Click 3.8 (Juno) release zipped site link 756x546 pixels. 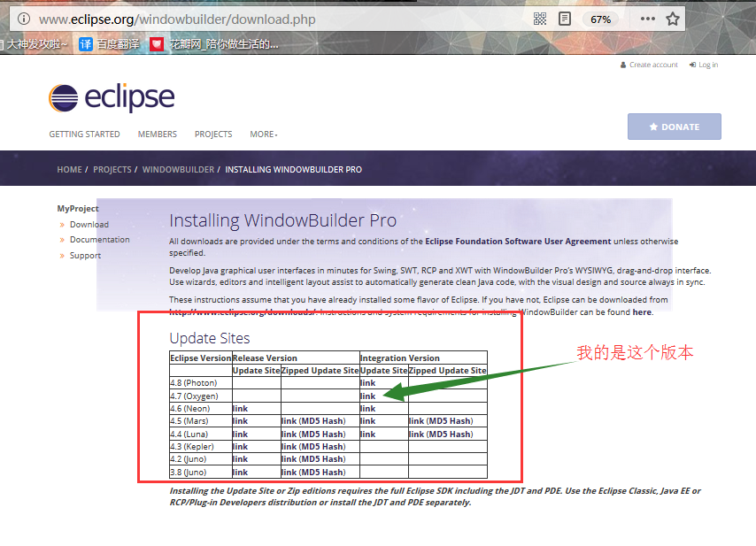[289, 473]
